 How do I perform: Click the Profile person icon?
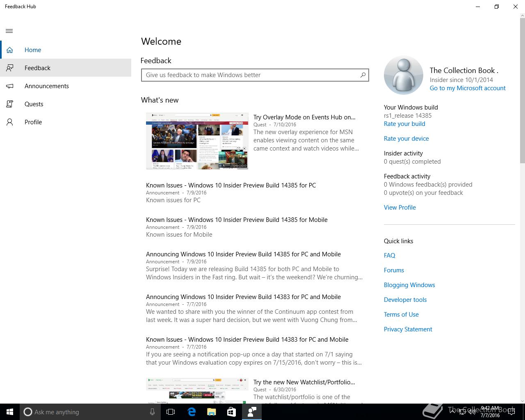(9, 122)
